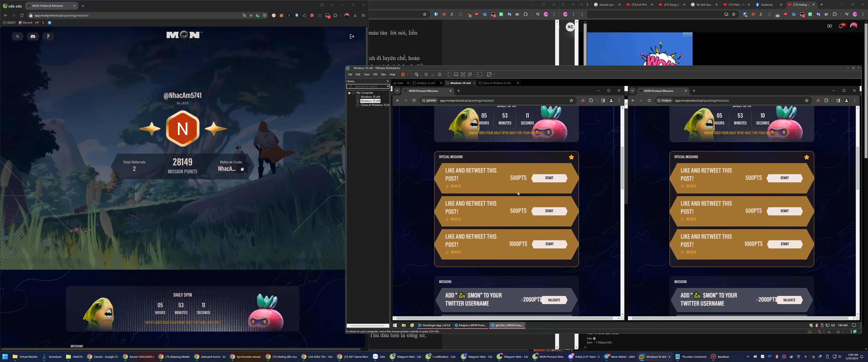Click VMware take snapshot clock icon
This screenshot has height=362, width=868.
(426, 75)
